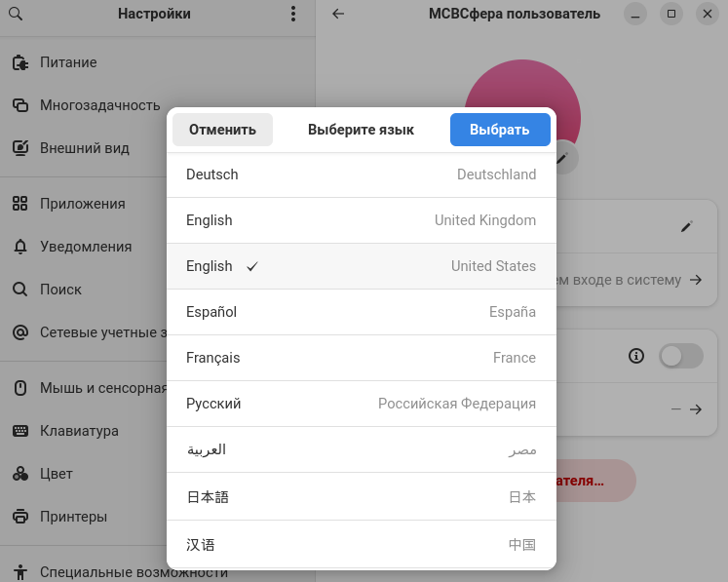Click the pencil icon to edit name
The height and width of the screenshot is (582, 728).
(687, 226)
